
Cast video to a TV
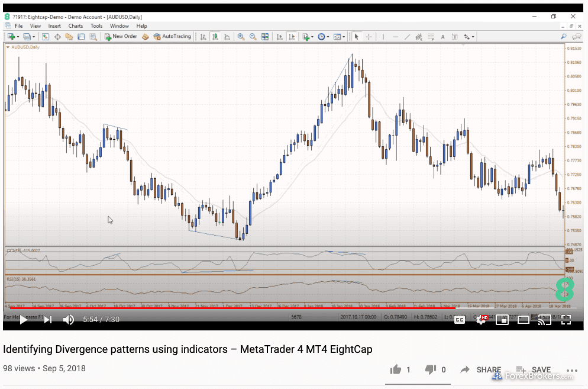(x=544, y=320)
